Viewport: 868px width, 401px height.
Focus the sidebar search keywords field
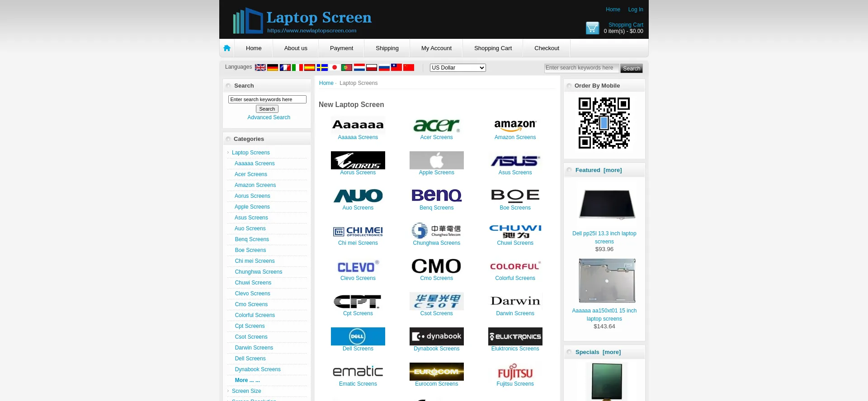[x=267, y=99]
